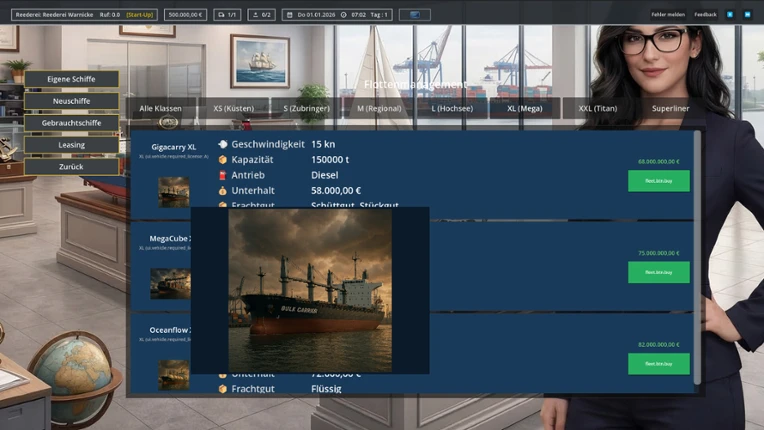
Task: Click the Kapazität box icon
Action: (223, 160)
